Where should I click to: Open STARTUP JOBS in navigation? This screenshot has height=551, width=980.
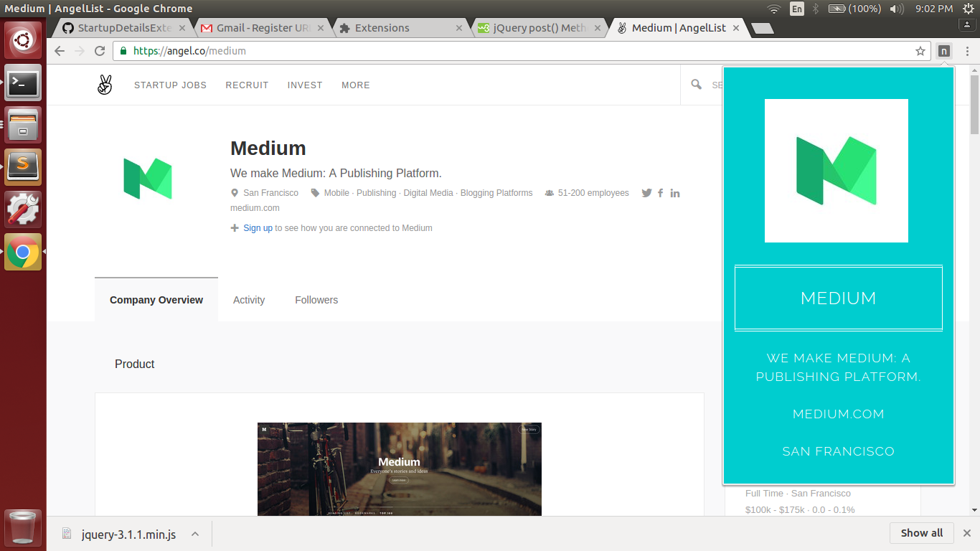coord(170,85)
